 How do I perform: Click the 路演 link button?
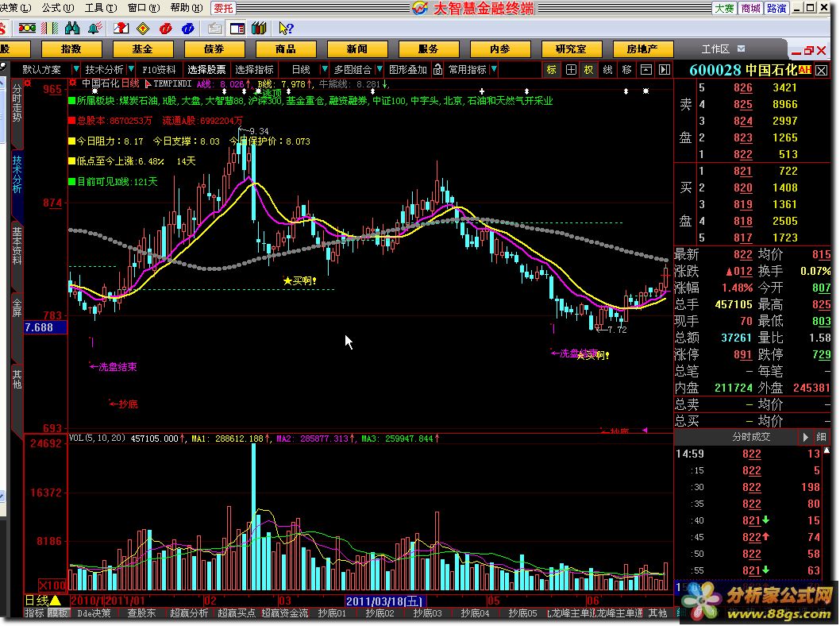pos(776,8)
